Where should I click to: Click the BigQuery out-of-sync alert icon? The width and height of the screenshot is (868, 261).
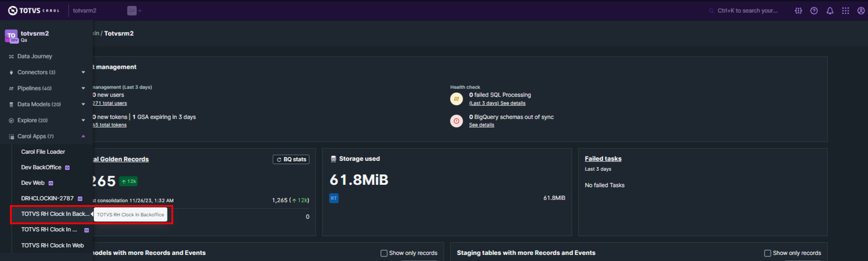[456, 121]
